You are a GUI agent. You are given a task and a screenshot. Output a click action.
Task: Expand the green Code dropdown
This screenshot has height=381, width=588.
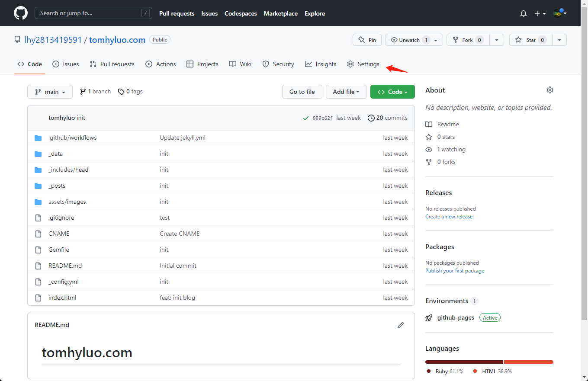(392, 92)
